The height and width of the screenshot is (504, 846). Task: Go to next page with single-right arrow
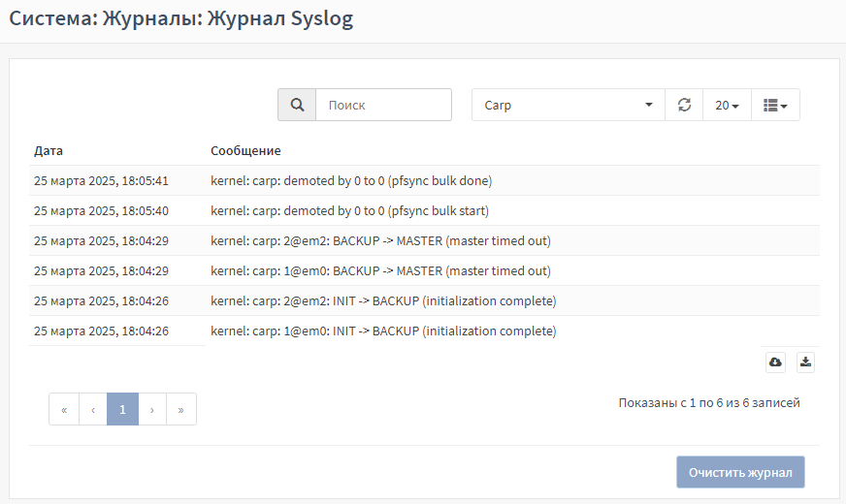coord(152,410)
